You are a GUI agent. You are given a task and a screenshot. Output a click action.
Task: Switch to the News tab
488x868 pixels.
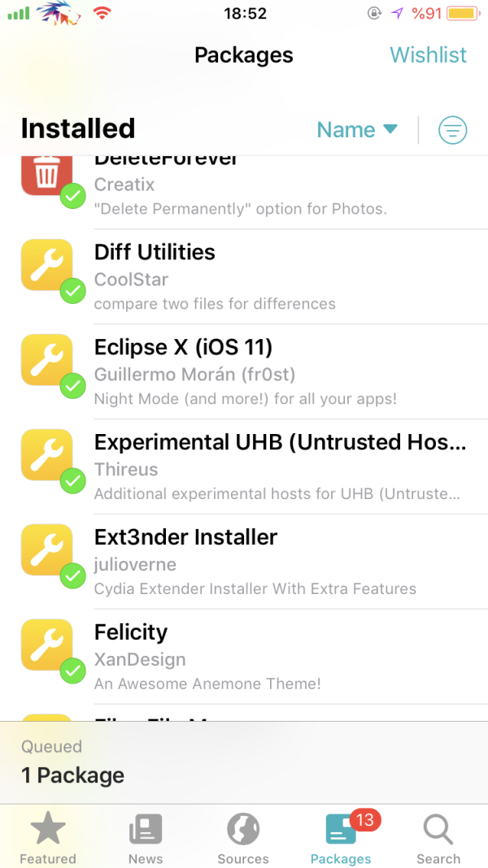[x=146, y=839]
